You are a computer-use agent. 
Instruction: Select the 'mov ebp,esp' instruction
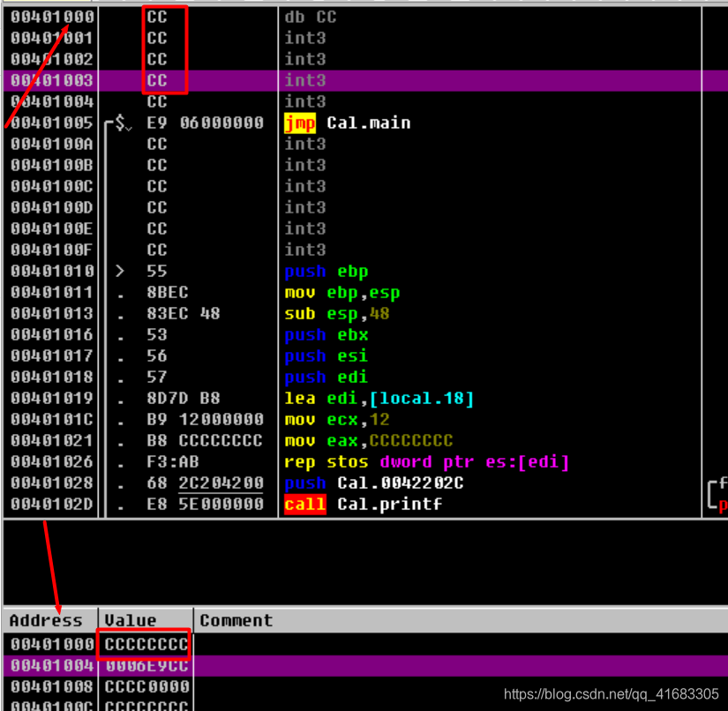(341, 293)
